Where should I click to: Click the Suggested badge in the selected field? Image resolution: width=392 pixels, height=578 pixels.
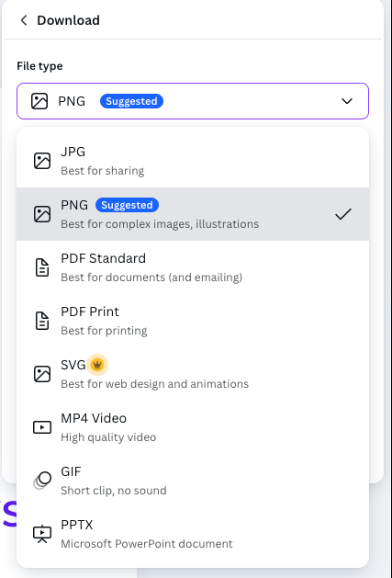coord(131,101)
